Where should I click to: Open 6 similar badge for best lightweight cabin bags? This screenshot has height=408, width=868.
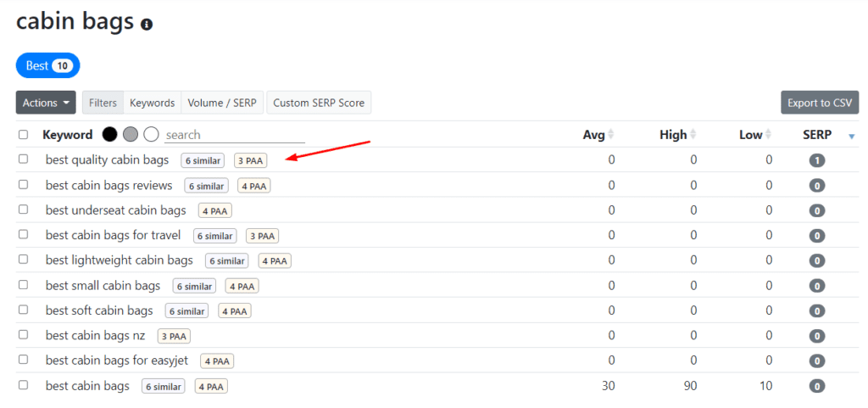(227, 261)
